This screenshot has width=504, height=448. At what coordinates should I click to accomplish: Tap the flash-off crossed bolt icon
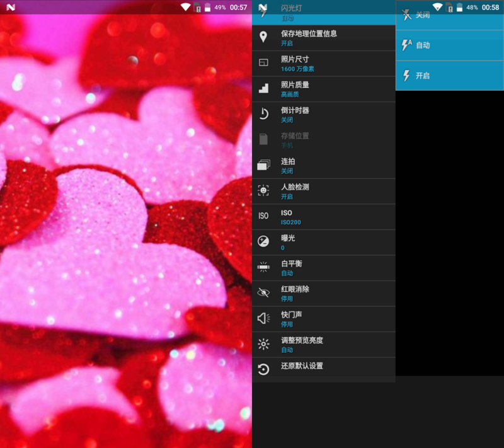(406, 14)
